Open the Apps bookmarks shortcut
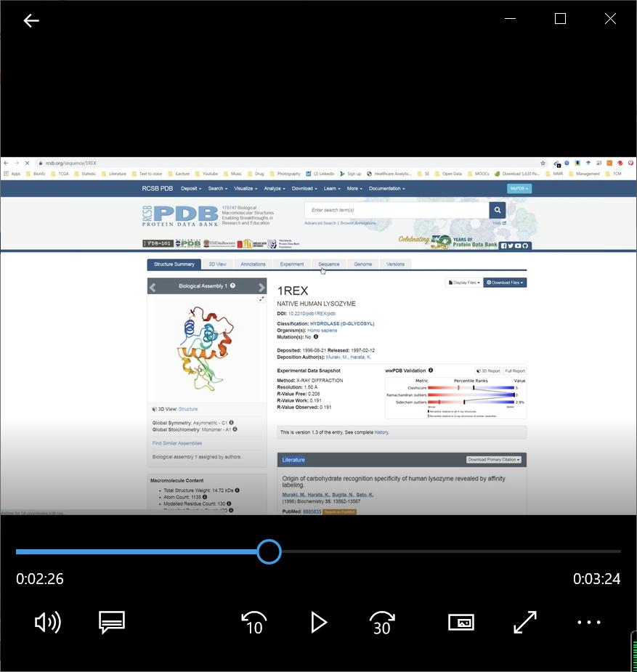 point(12,174)
